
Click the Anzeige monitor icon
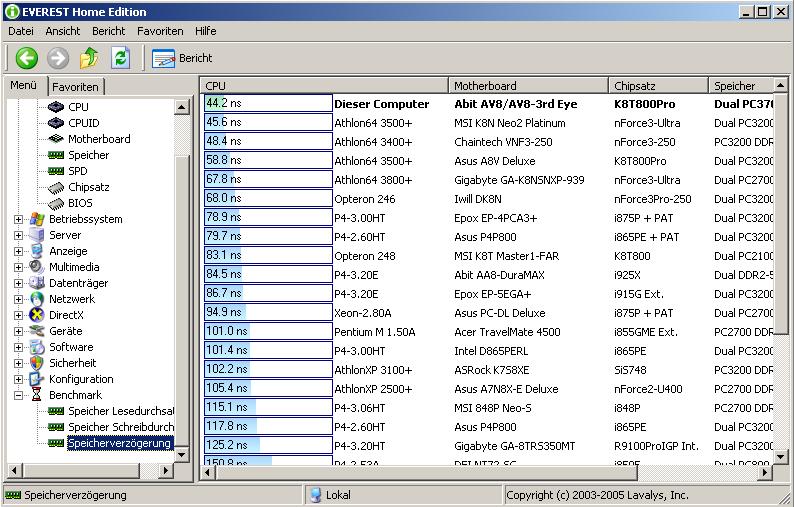point(36,251)
